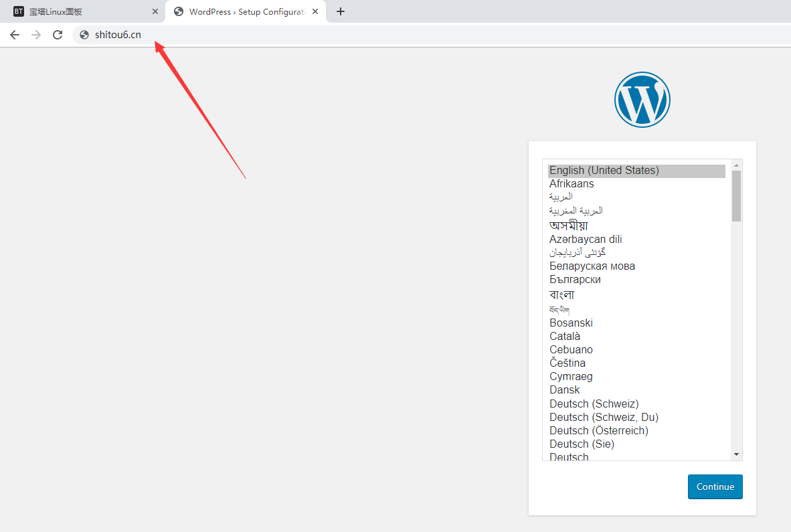Click the BT 宝塔 favicon on the first tab
This screenshot has width=791, height=532.
tap(18, 11)
